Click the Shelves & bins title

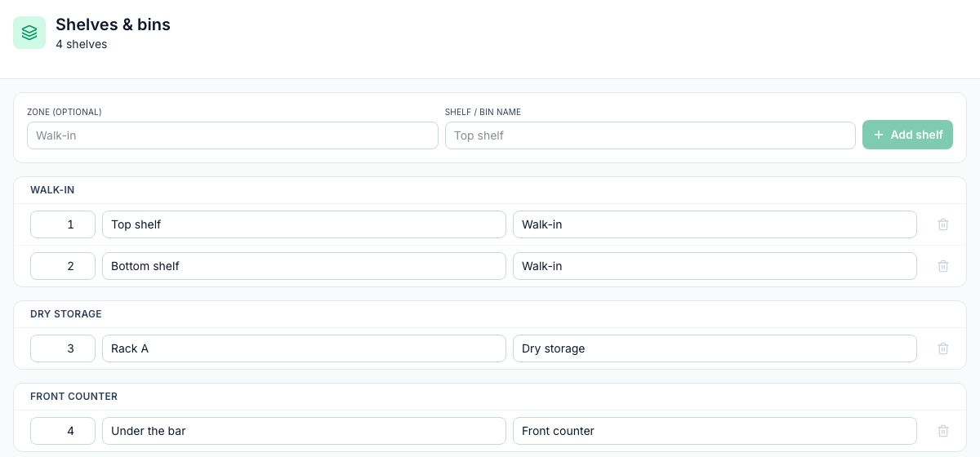(x=113, y=24)
